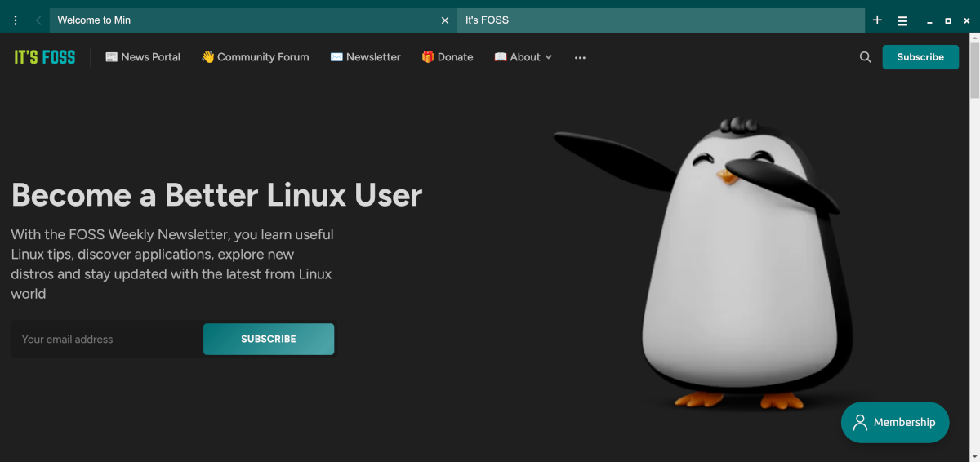980x462 pixels.
Task: Click the Subscribe button in header
Action: pyautogui.click(x=920, y=57)
